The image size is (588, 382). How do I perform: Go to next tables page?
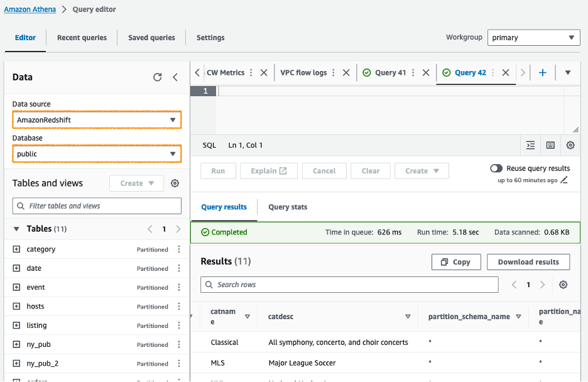[x=178, y=229]
